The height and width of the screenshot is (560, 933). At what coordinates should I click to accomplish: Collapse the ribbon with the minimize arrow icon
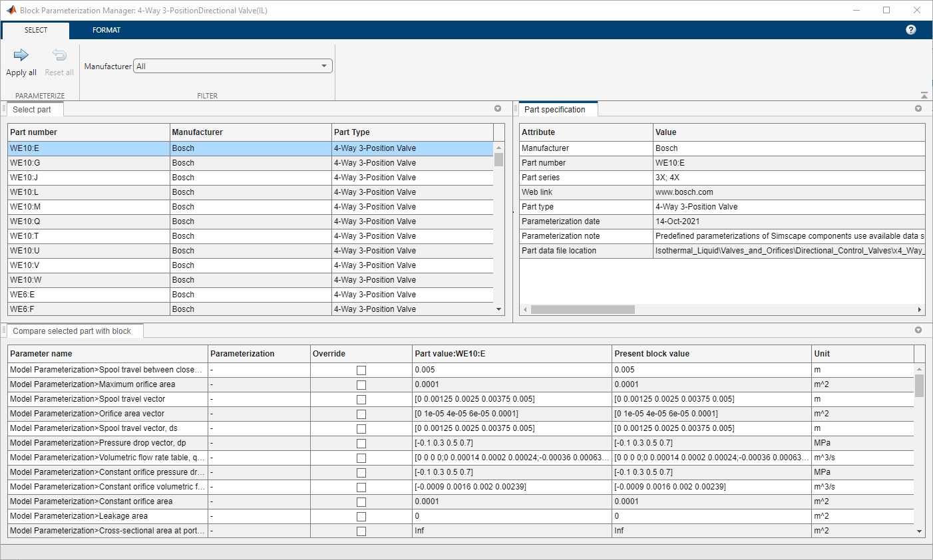(924, 94)
